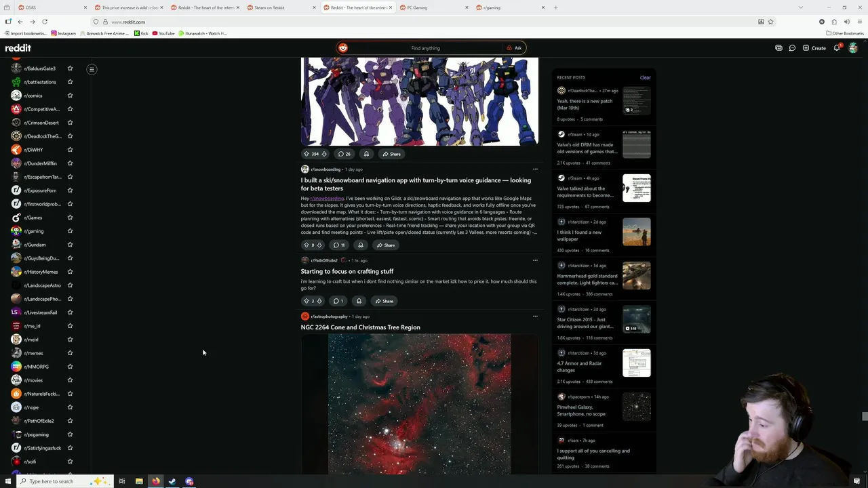The height and width of the screenshot is (488, 868).
Task: Star the r/memes community
Action: (x=70, y=353)
